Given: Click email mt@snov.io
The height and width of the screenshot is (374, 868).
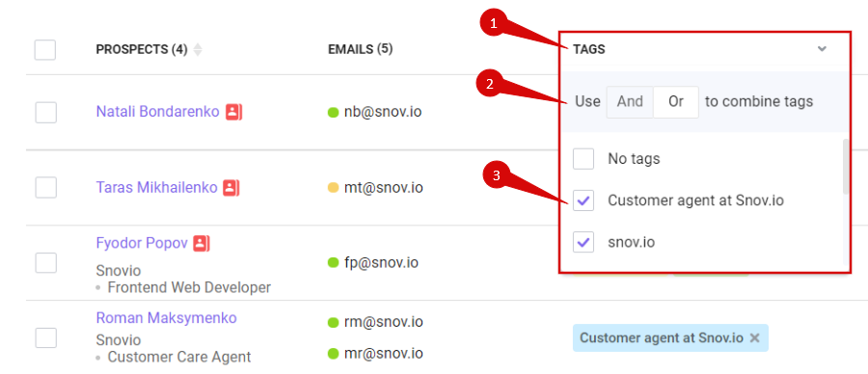Looking at the screenshot, I should [x=384, y=188].
